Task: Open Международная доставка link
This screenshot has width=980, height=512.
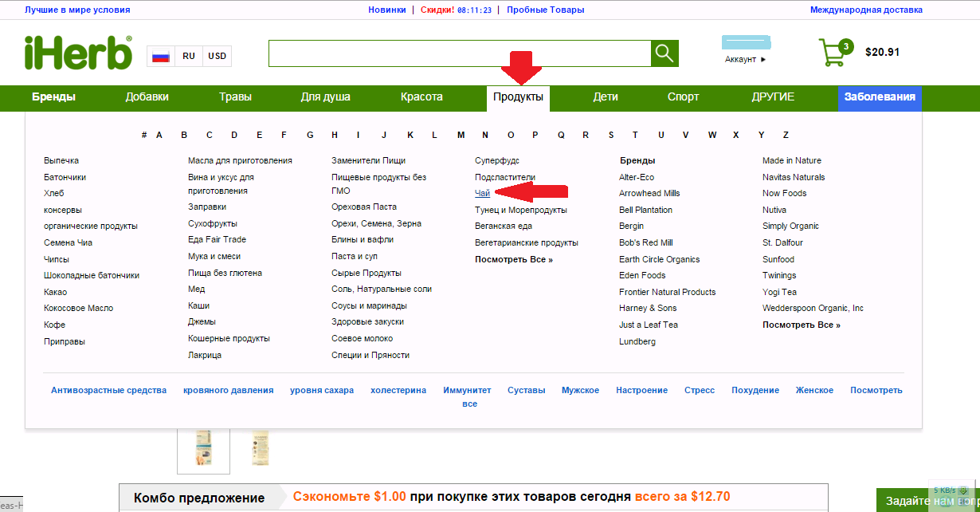Action: (x=866, y=10)
